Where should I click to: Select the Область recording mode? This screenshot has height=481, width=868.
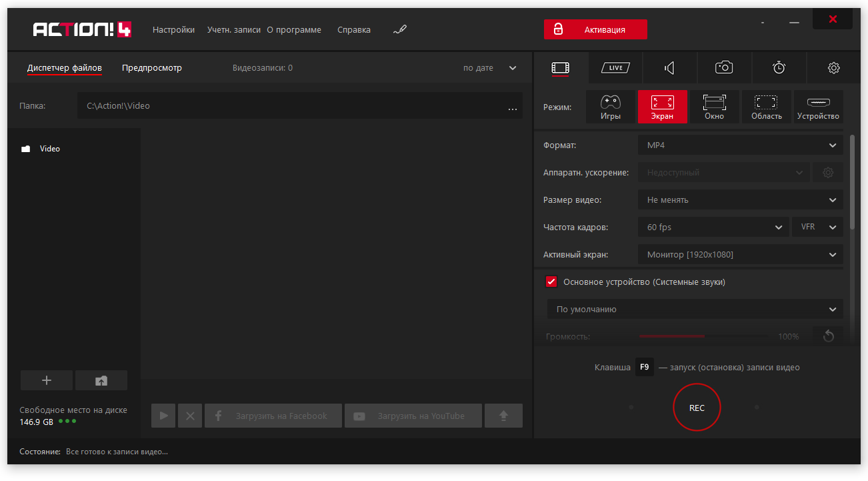(766, 107)
